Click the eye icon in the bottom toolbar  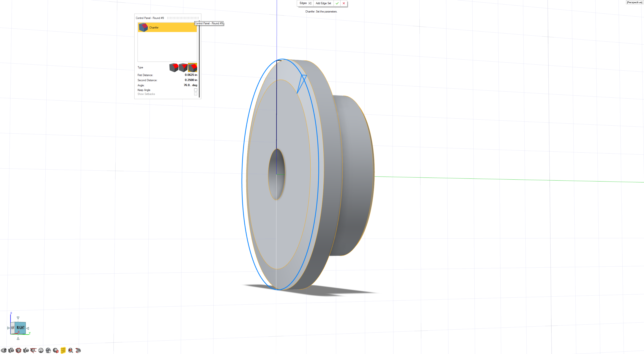click(4, 350)
